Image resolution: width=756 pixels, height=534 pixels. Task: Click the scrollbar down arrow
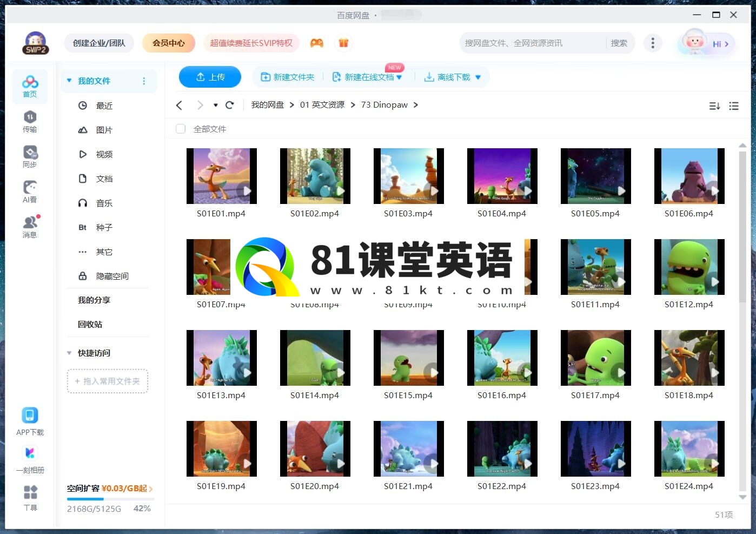742,497
